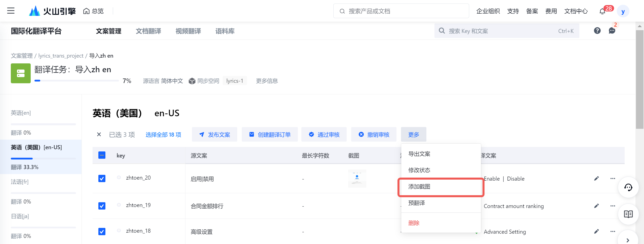The image size is (644, 244).
Task: Open the documentation book icon
Action: pos(628,214)
